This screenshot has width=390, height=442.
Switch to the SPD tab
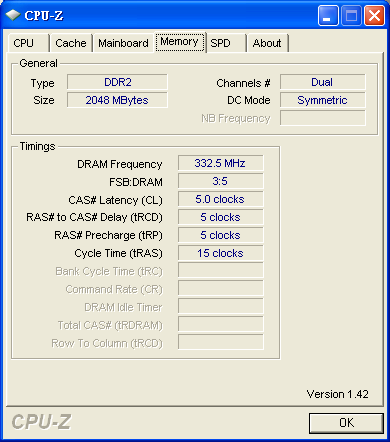[226, 43]
